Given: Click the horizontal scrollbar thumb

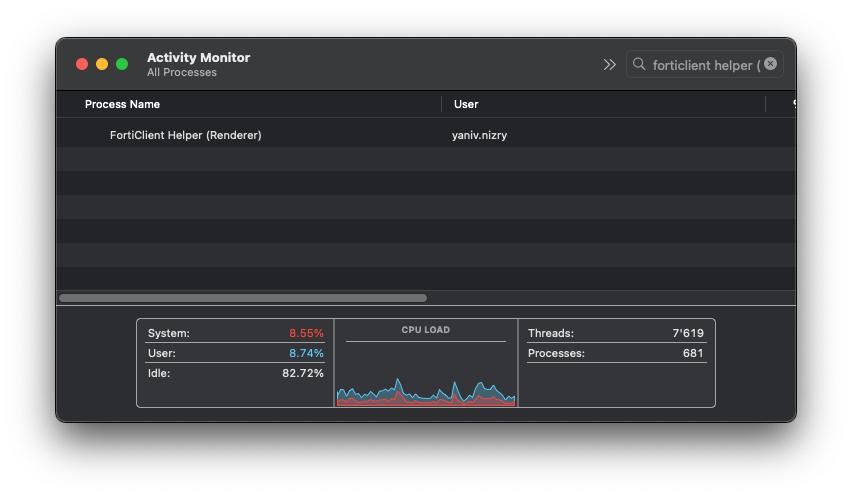Looking at the screenshot, I should pos(243,298).
